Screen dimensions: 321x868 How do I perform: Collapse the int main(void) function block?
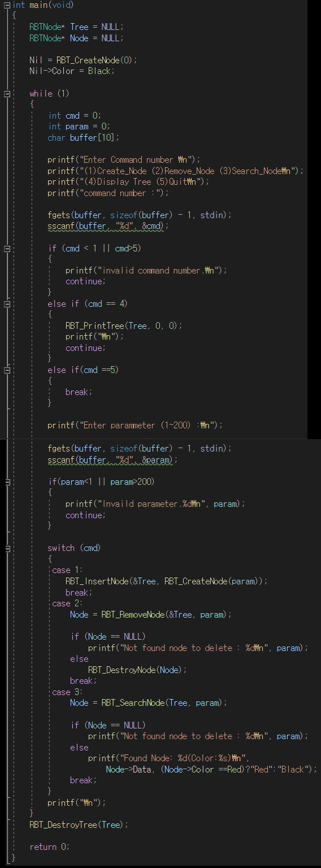(7, 5)
